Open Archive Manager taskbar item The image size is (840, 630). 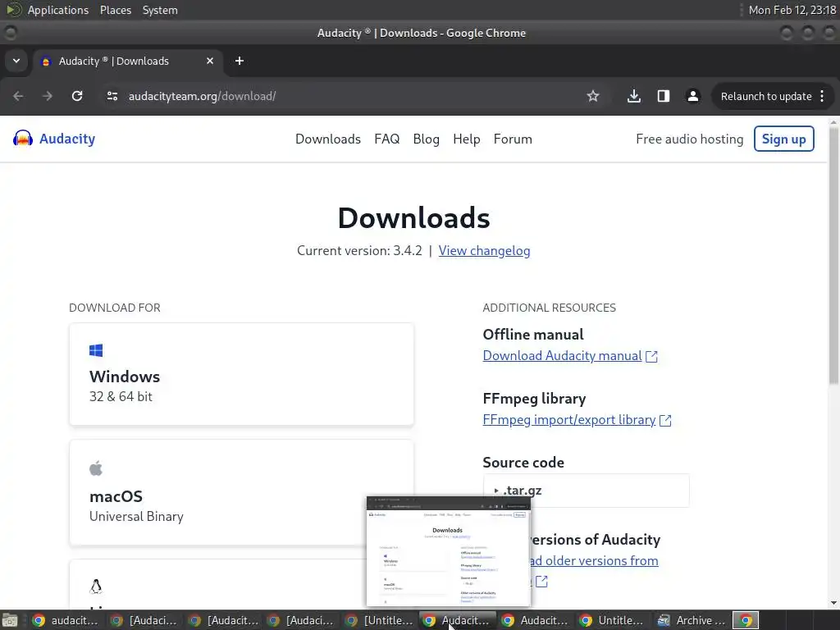coord(692,620)
